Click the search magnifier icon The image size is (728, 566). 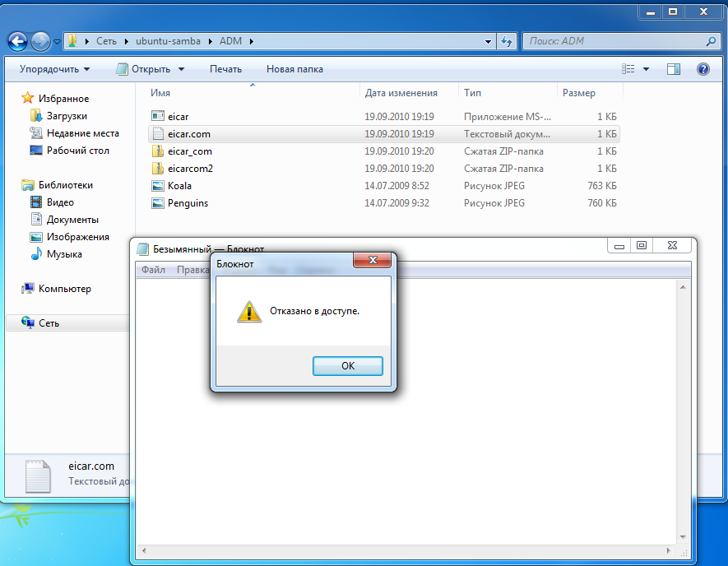pos(711,41)
